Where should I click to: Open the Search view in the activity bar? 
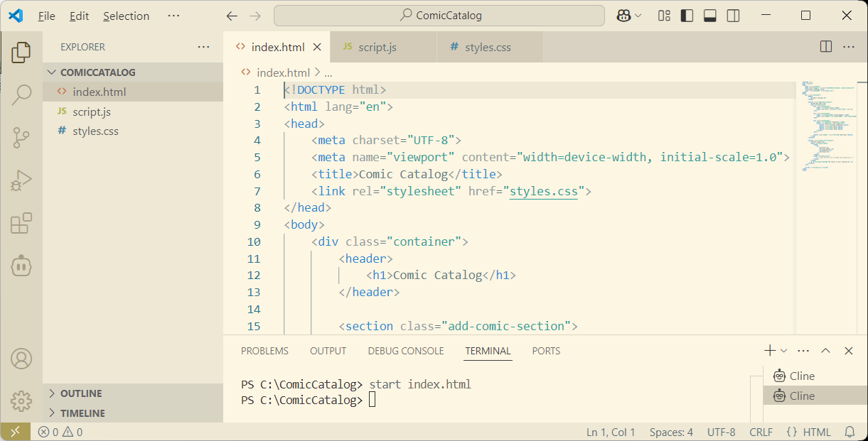pos(21,94)
